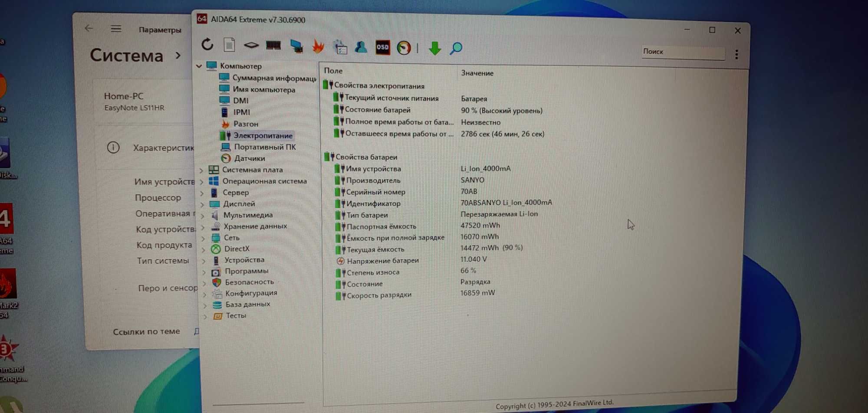
Task: Expand the Системная плата node
Action: [x=201, y=170]
